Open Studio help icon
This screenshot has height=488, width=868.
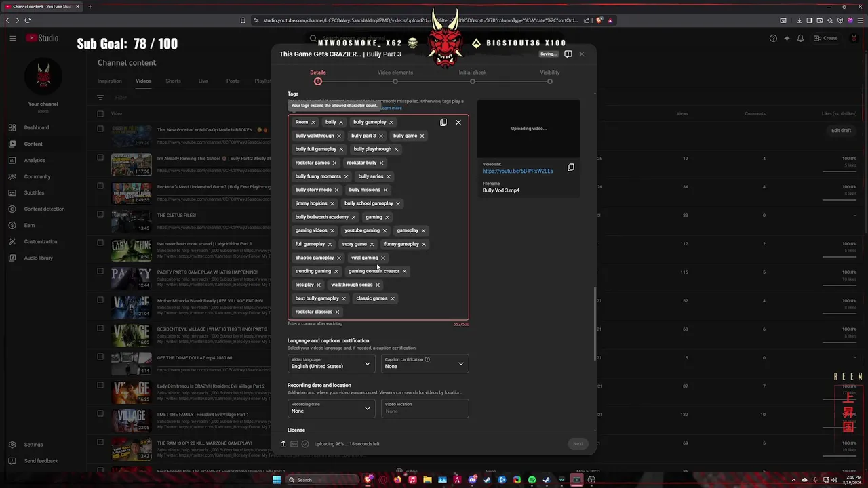tap(773, 38)
